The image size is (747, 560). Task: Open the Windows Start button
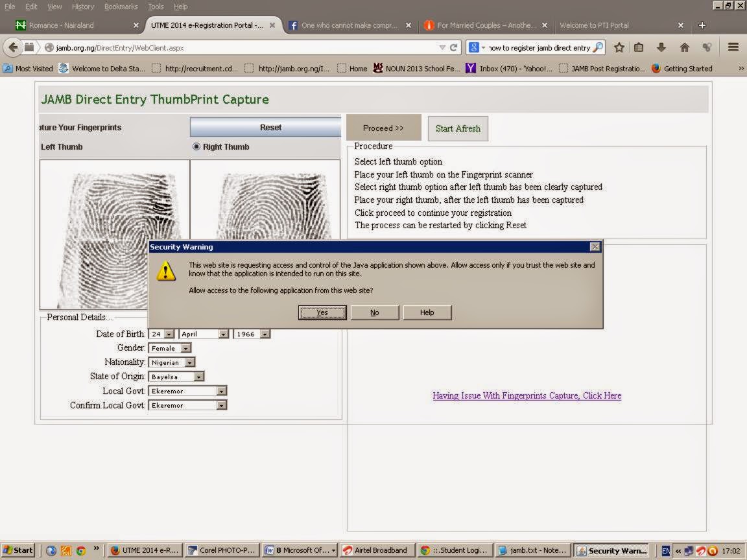click(x=18, y=550)
